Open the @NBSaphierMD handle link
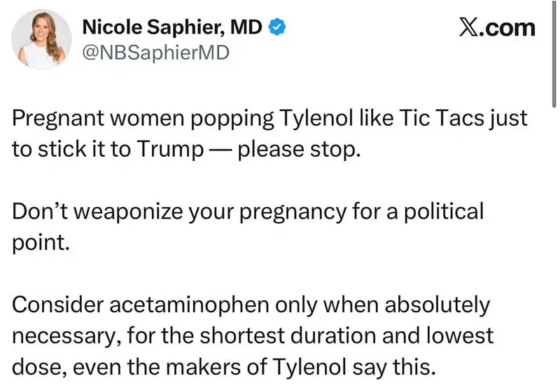 point(155,52)
